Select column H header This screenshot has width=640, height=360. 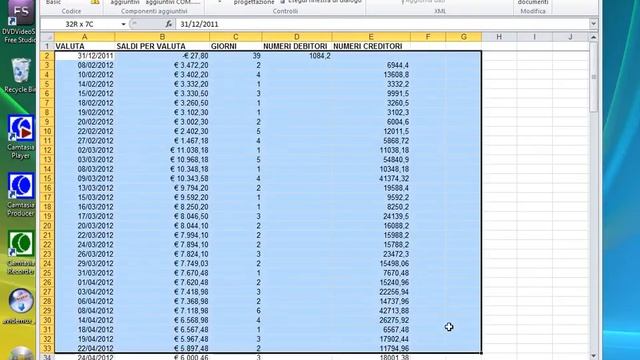click(499, 37)
